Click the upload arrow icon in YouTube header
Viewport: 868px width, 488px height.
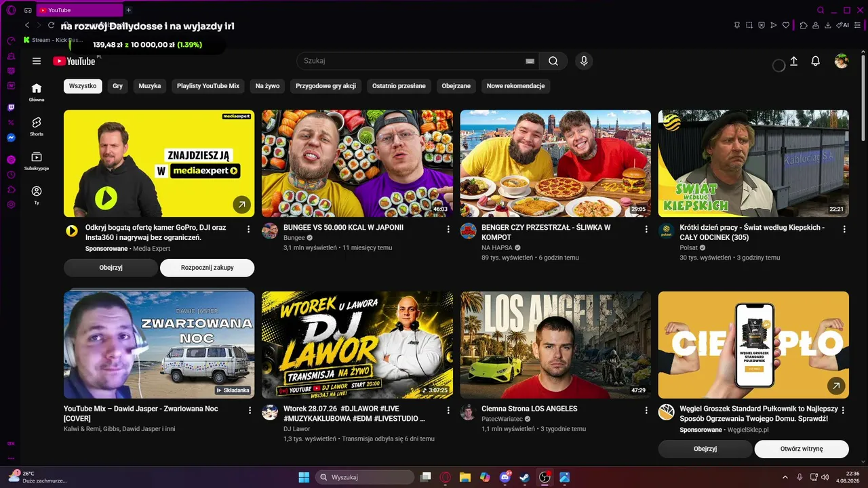tap(794, 61)
